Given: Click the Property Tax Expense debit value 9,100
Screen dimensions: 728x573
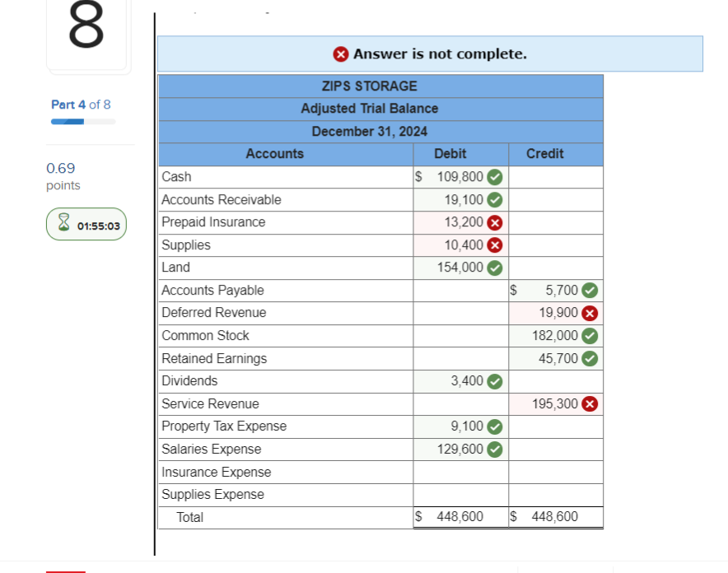Looking at the screenshot, I should click(x=467, y=426).
